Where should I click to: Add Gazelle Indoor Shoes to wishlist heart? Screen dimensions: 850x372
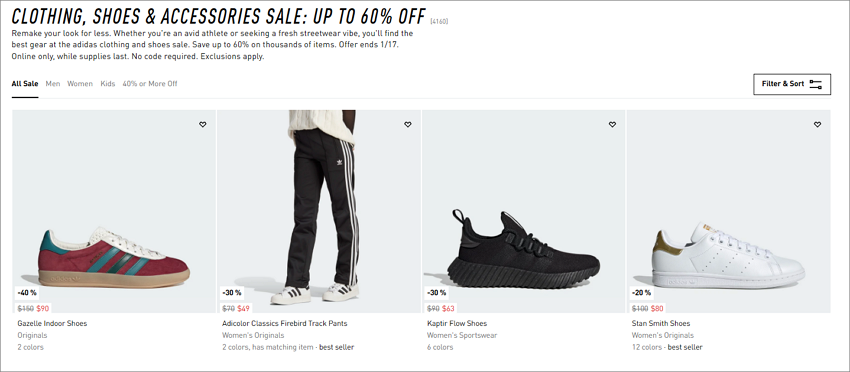(x=203, y=125)
